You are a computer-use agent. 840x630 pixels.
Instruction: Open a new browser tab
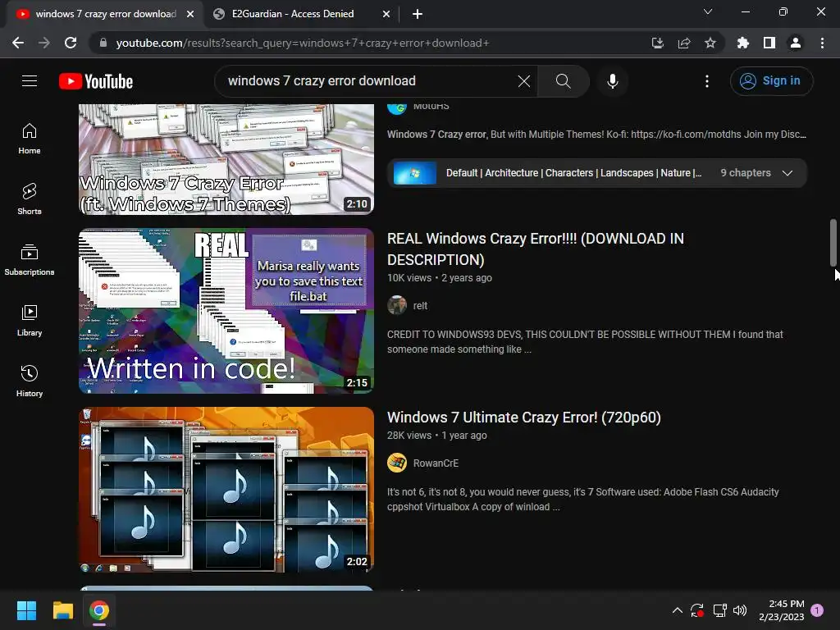(x=418, y=14)
